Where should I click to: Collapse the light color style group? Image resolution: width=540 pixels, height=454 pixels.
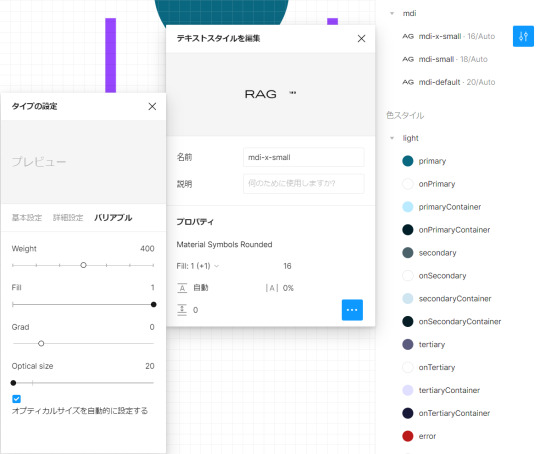[392, 138]
